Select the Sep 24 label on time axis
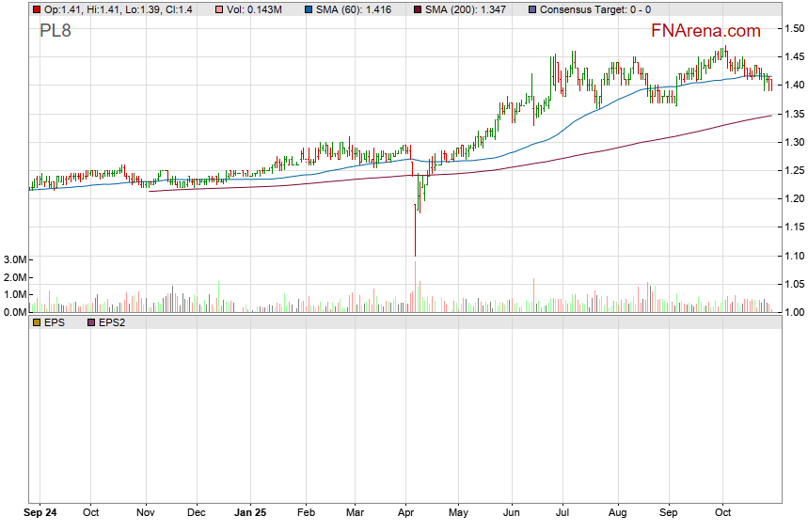The image size is (808, 532). (40, 513)
